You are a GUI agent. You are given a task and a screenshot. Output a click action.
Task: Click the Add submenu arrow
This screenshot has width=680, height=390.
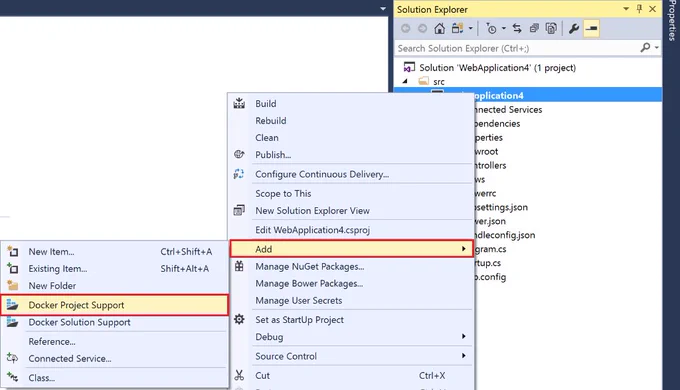(x=464, y=249)
